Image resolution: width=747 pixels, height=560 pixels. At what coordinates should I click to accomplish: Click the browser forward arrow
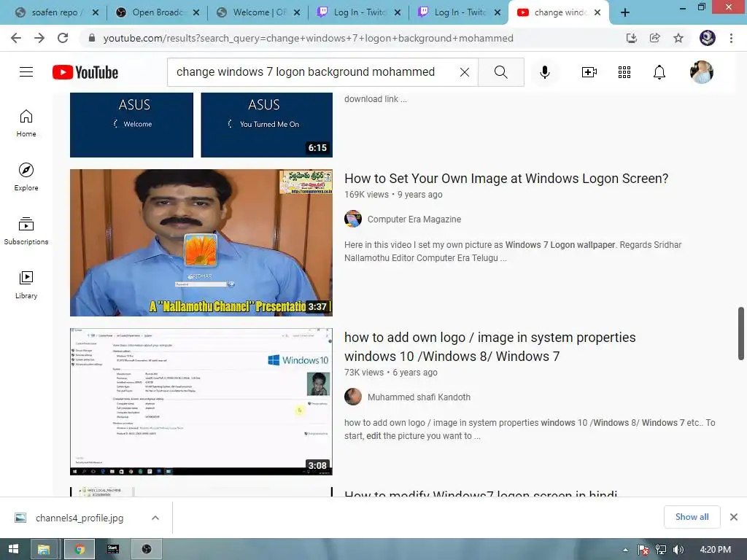(x=39, y=38)
